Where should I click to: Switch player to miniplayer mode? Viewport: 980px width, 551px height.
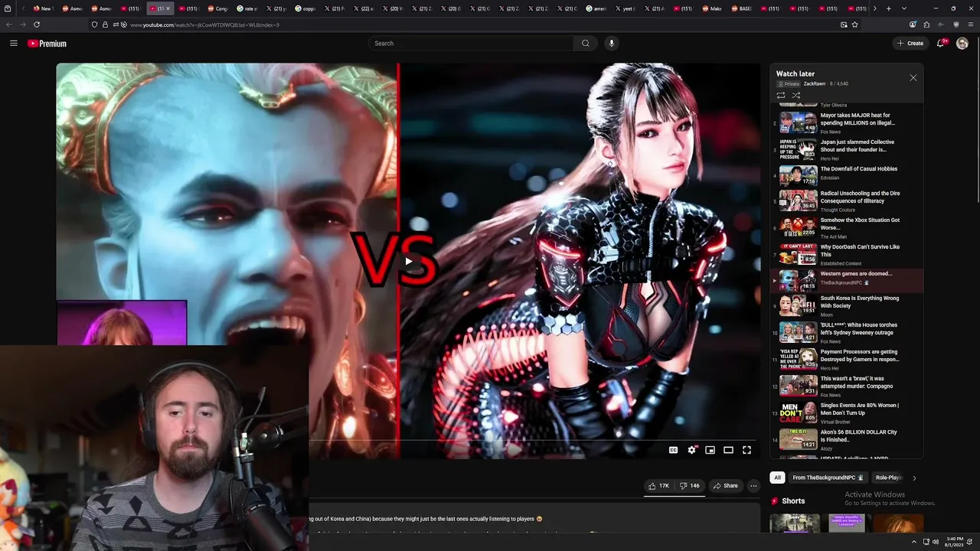710,450
